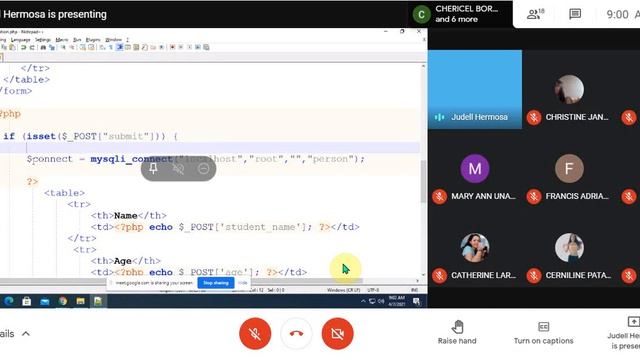Image resolution: width=640 pixels, height=360 pixels.
Task: Click Run Macro Multiple Times icon
Action: (x=198, y=47)
